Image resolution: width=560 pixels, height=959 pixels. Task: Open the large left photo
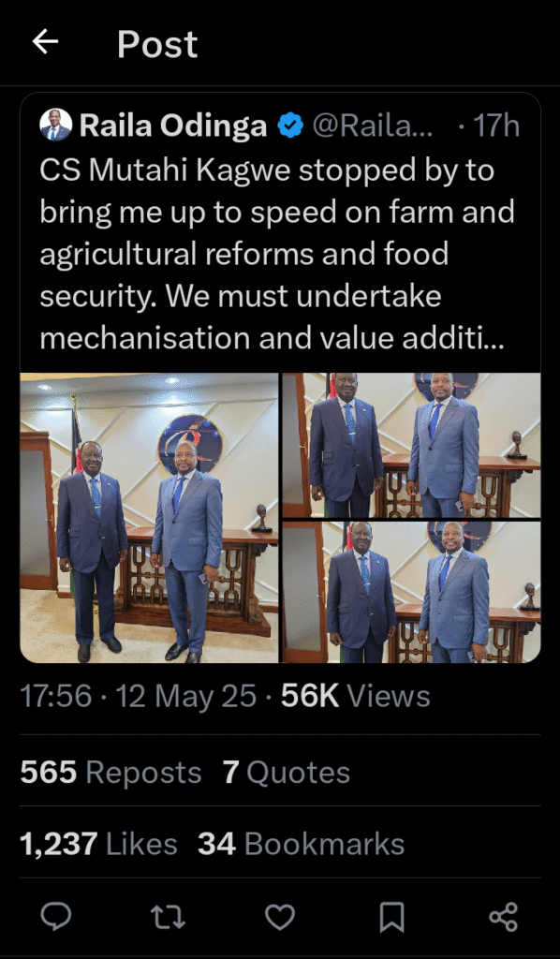149,517
